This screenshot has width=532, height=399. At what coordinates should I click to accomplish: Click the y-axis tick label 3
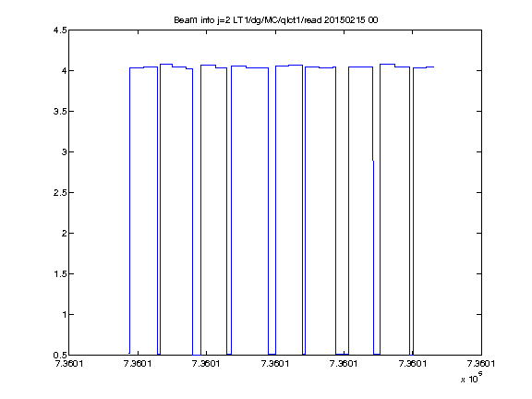point(64,152)
